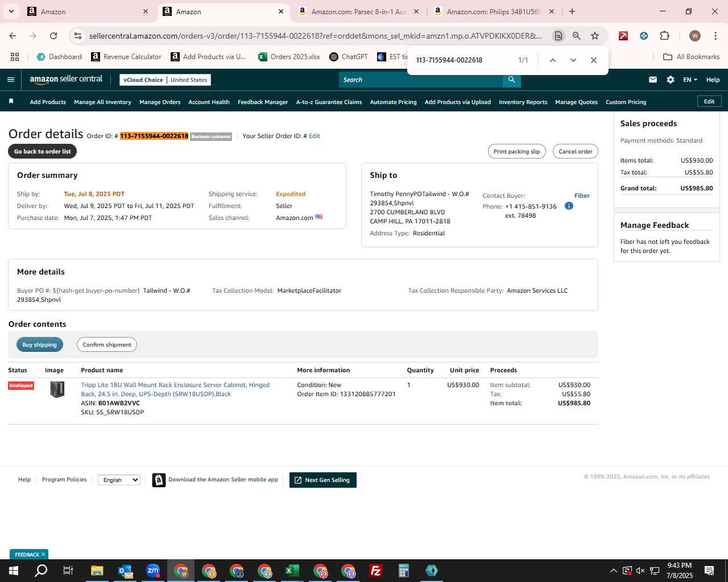
Task: Open FileZilla from the taskbar
Action: point(375,571)
